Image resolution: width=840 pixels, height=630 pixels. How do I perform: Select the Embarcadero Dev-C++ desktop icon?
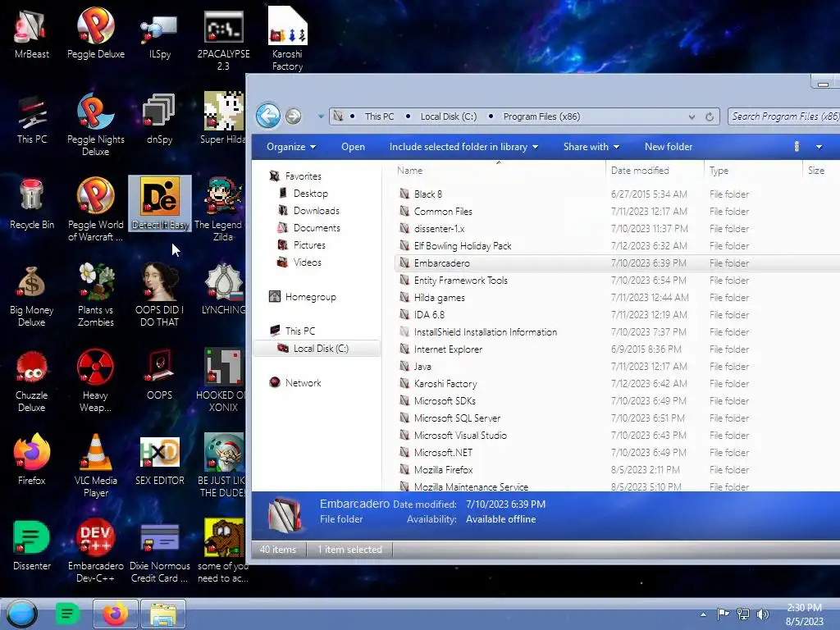click(x=95, y=551)
